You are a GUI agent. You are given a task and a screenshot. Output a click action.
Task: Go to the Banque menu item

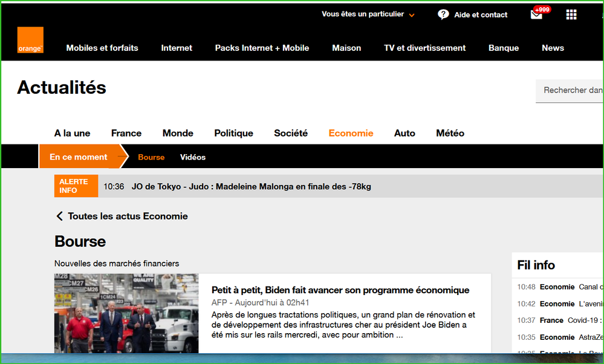pos(504,48)
